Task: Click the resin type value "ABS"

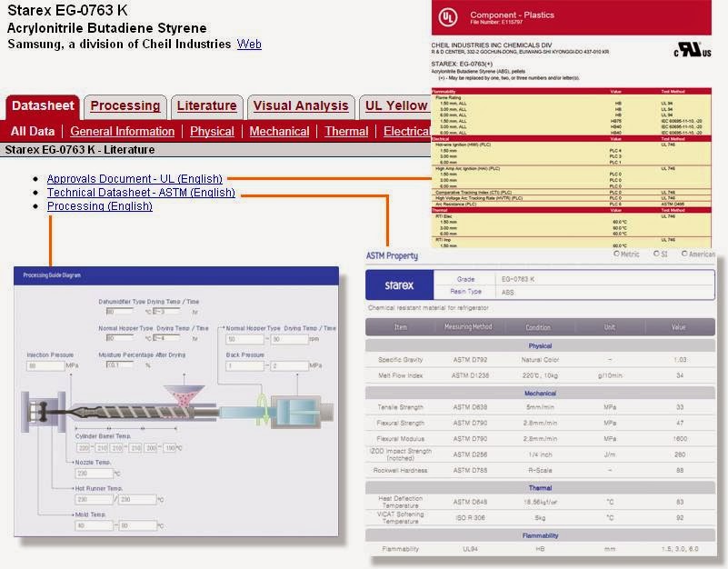Action: click(508, 292)
